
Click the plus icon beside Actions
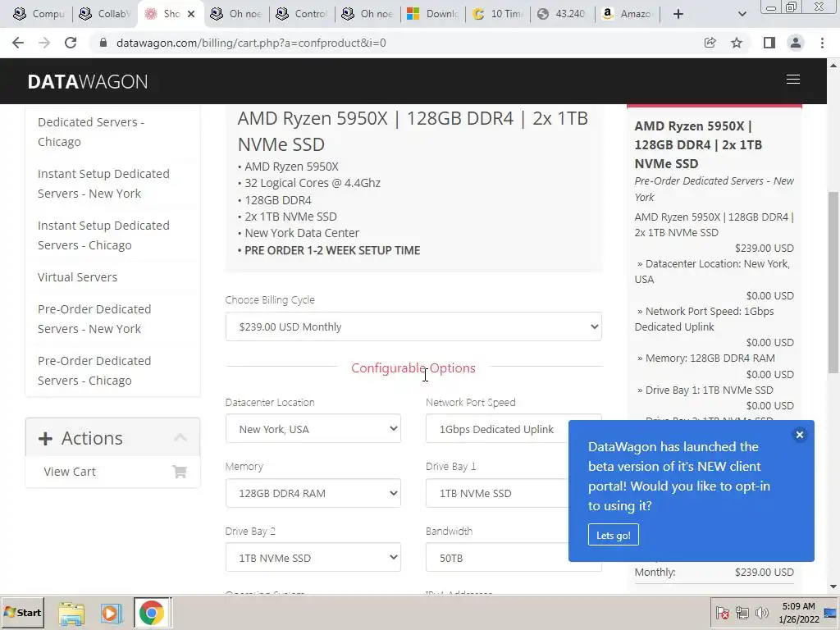[x=46, y=439]
